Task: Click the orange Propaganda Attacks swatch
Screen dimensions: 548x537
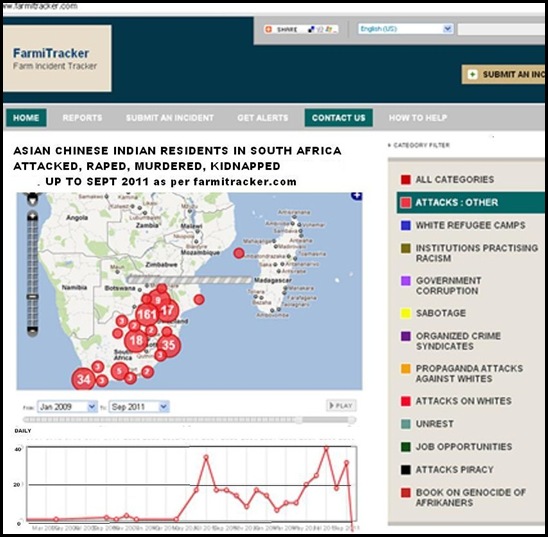Action: pyautogui.click(x=406, y=369)
